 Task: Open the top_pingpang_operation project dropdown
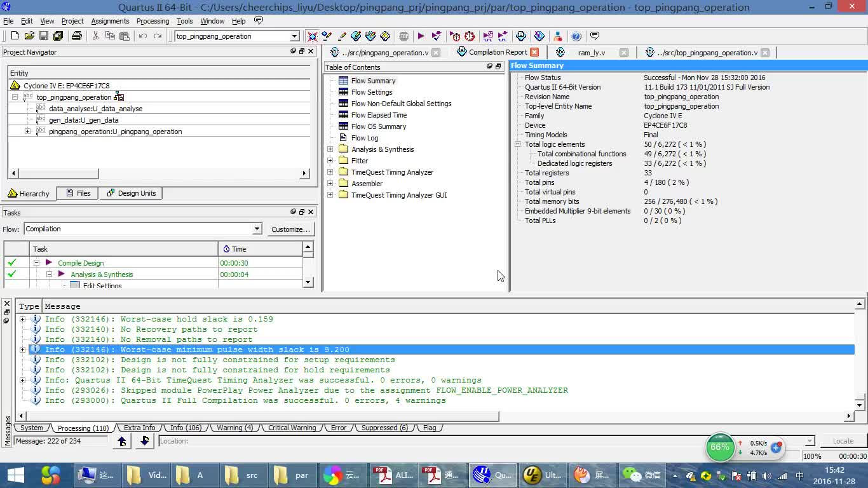click(x=294, y=36)
